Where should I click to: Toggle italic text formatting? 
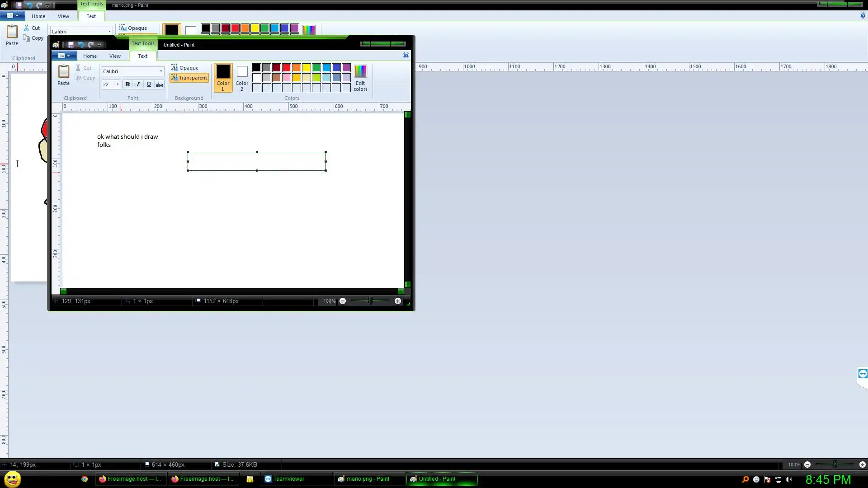pyautogui.click(x=138, y=84)
